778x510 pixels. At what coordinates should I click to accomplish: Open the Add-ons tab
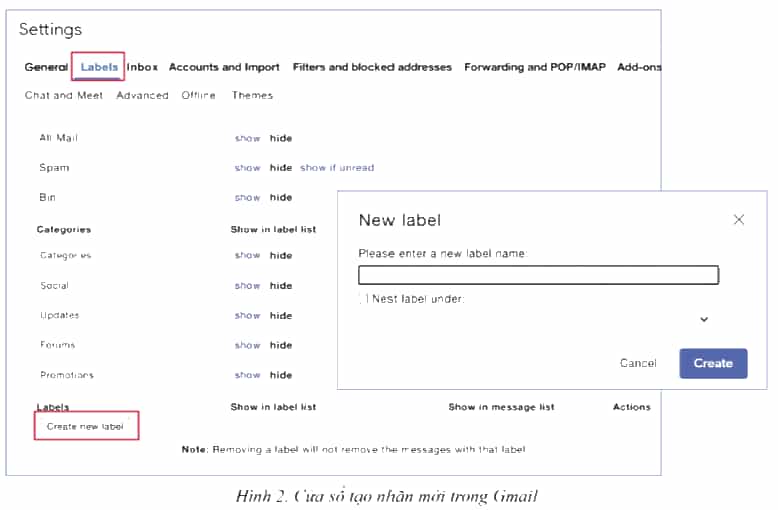[639, 67]
